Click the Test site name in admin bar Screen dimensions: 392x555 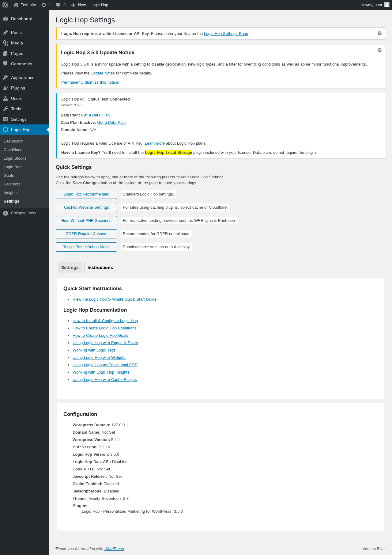pyautogui.click(x=28, y=5)
